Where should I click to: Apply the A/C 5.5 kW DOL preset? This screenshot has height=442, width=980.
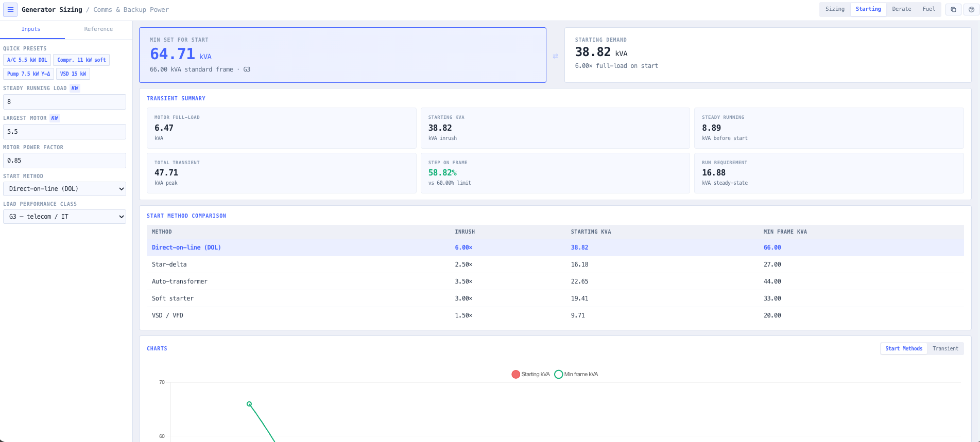pyautogui.click(x=27, y=60)
